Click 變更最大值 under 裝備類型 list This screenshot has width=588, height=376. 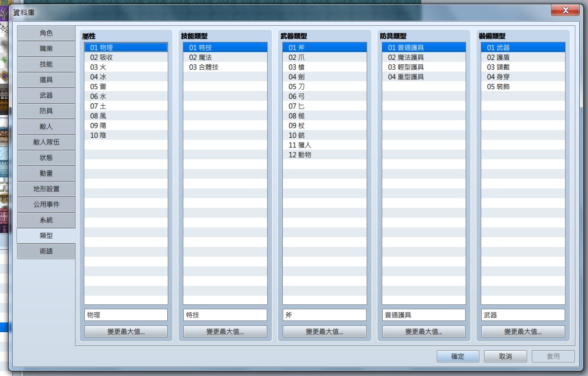click(523, 332)
